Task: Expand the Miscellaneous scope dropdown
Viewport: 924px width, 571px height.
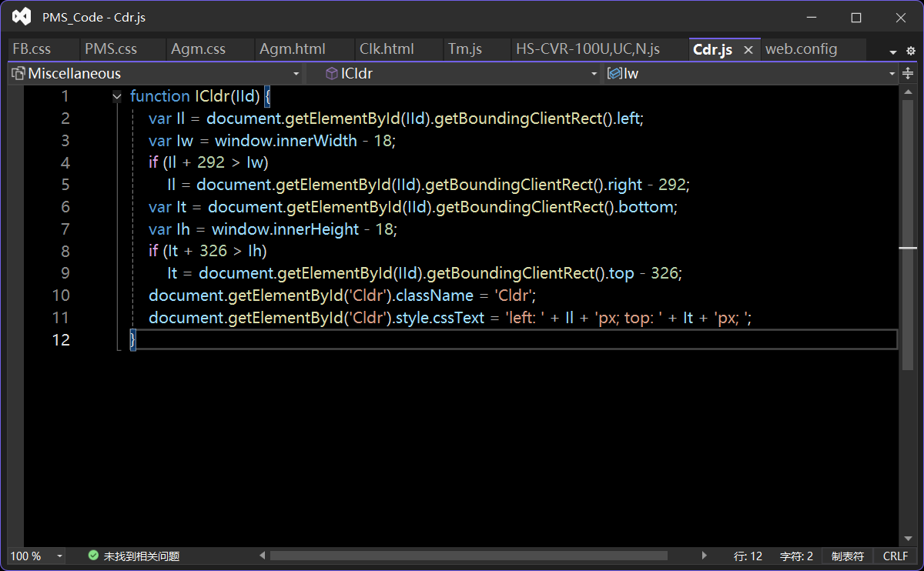Action: click(x=296, y=74)
